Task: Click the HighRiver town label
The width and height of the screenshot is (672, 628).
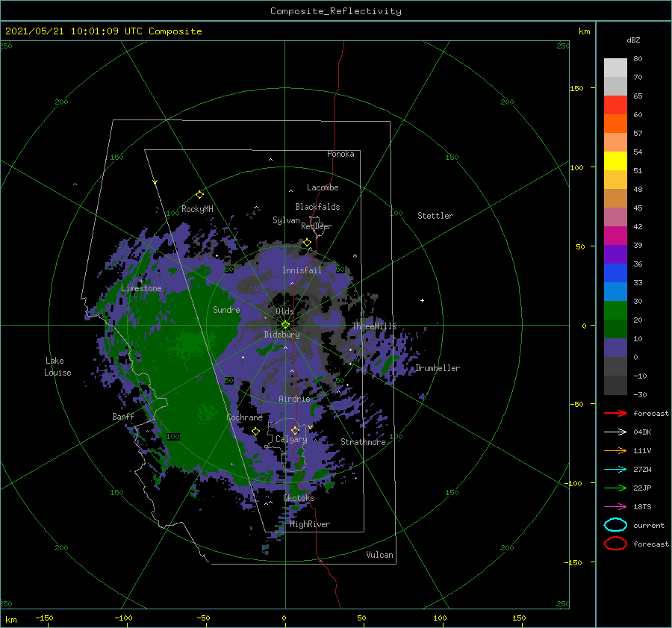Action: tap(310, 524)
